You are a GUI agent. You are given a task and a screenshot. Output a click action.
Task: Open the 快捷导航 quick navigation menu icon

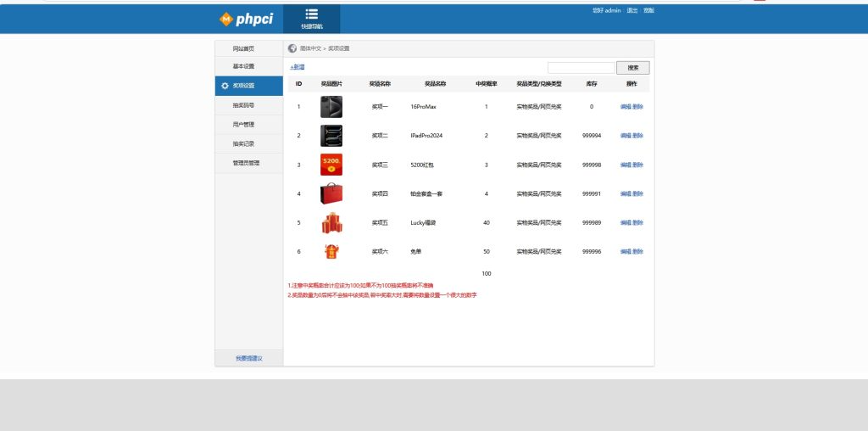click(x=311, y=14)
